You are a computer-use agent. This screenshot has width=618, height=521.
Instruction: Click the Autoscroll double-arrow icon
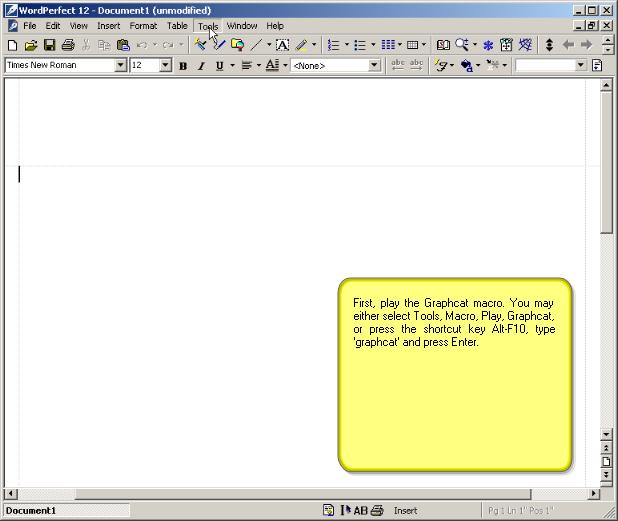point(549,45)
